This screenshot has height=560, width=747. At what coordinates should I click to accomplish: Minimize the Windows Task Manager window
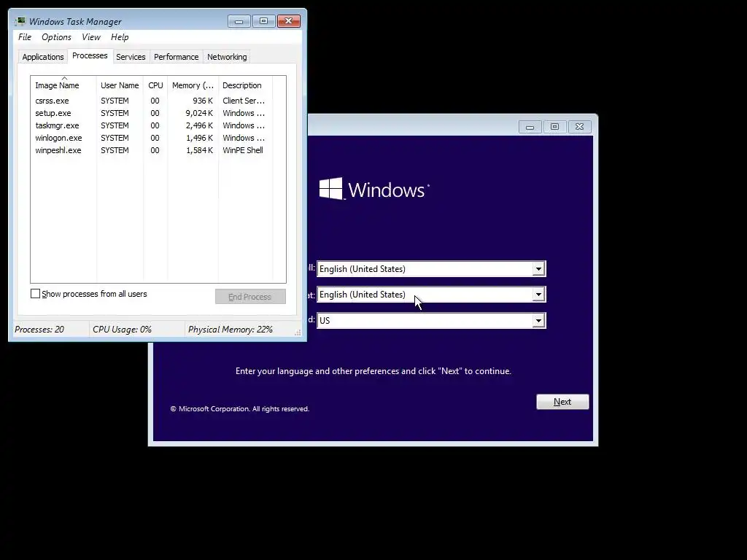point(239,21)
